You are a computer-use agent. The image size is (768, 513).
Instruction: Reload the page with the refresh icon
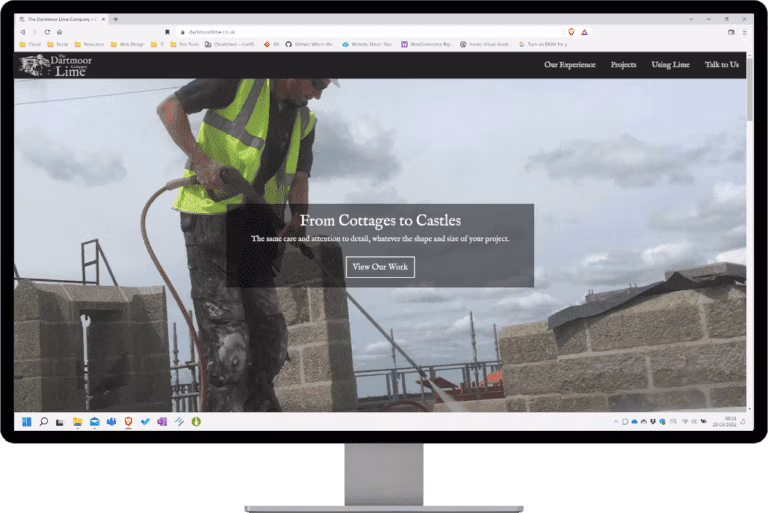(x=47, y=32)
